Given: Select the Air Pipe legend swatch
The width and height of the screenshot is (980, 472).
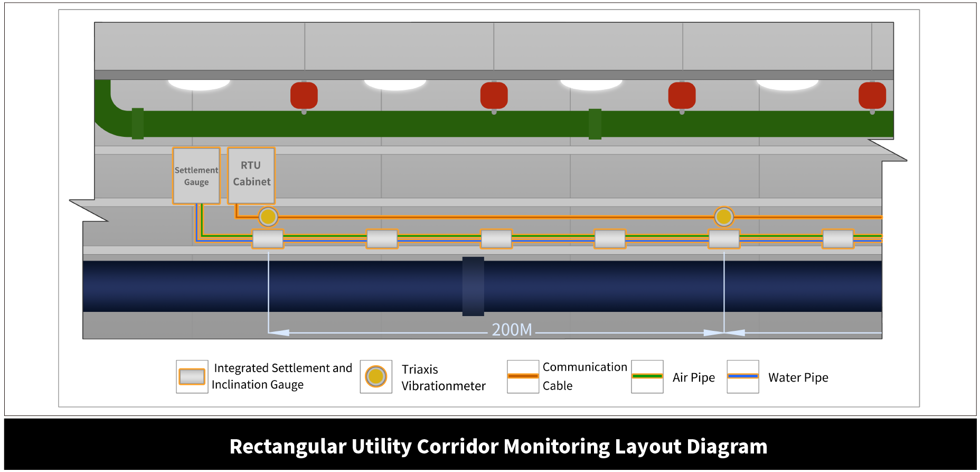Looking at the screenshot, I should coord(647,376).
